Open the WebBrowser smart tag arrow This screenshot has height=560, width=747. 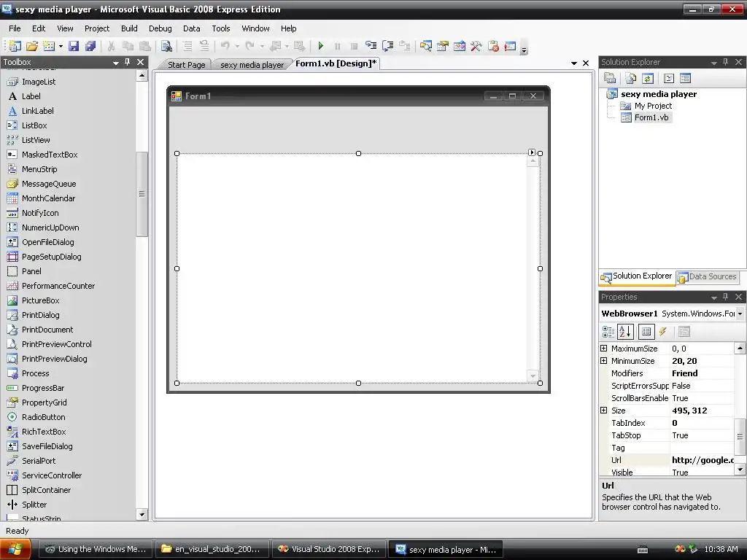click(x=532, y=152)
